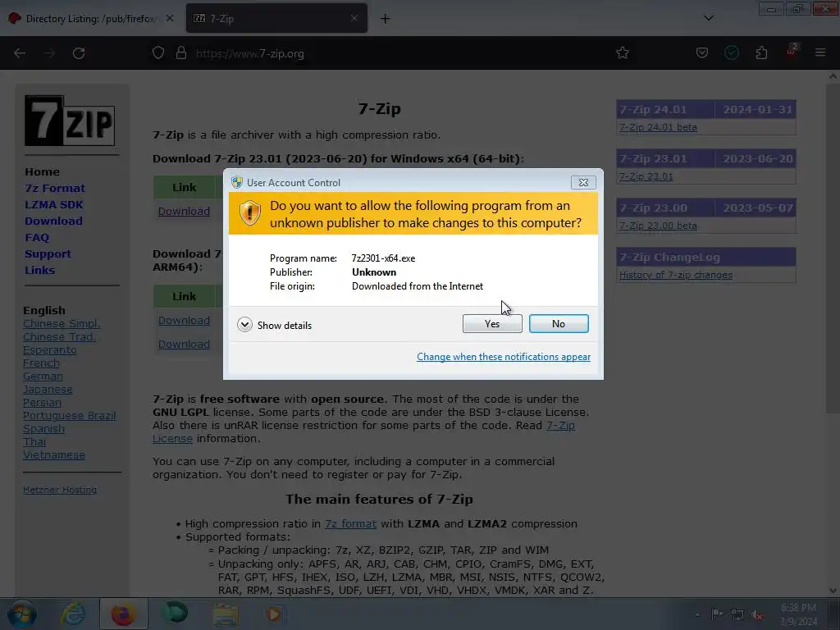
Task: Click first Download link for x64
Action: coord(184,211)
